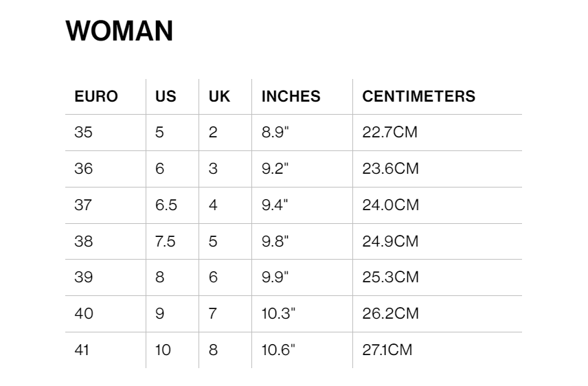Click the 8.9" inches value

point(275,132)
